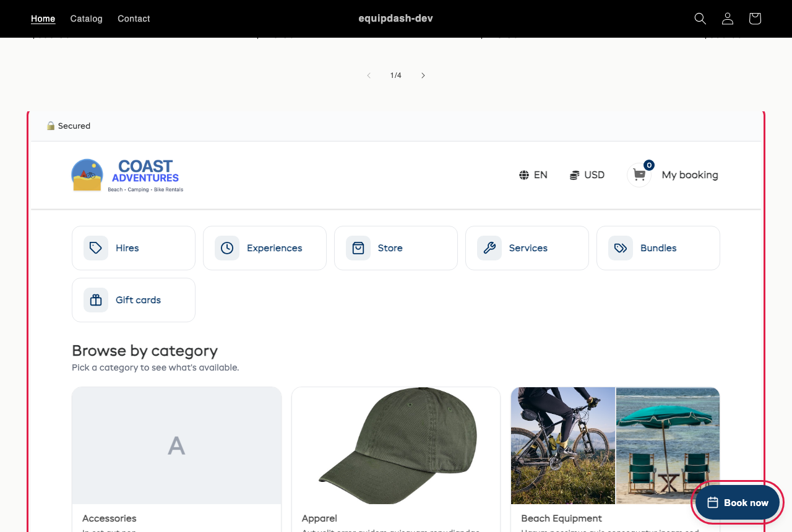Open the store search icon
The width and height of the screenshot is (792, 532).
[700, 19]
